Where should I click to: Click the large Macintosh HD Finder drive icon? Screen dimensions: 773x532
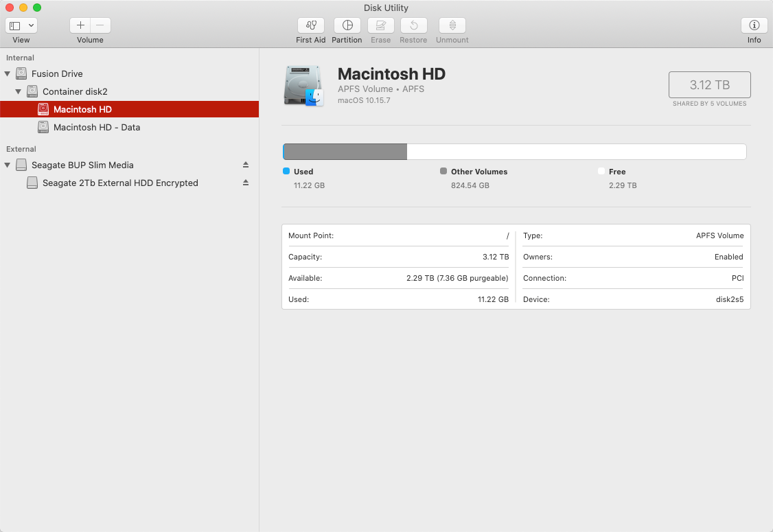point(303,86)
